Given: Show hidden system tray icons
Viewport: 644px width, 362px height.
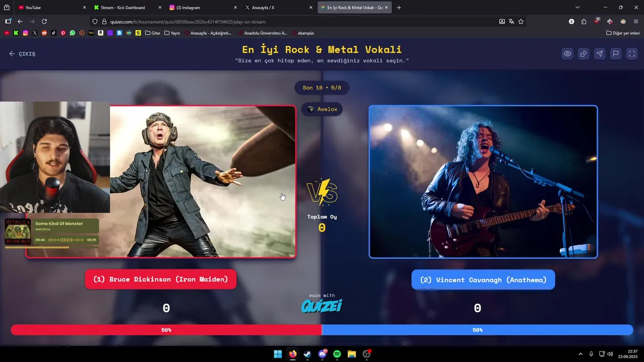Looking at the screenshot, I should point(581,354).
